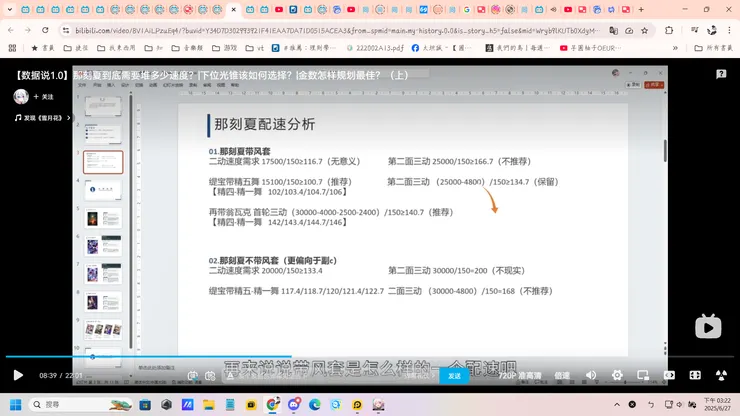Open the uploader's avatar profile
The width and height of the screenshot is (740, 416).
(x=21, y=96)
